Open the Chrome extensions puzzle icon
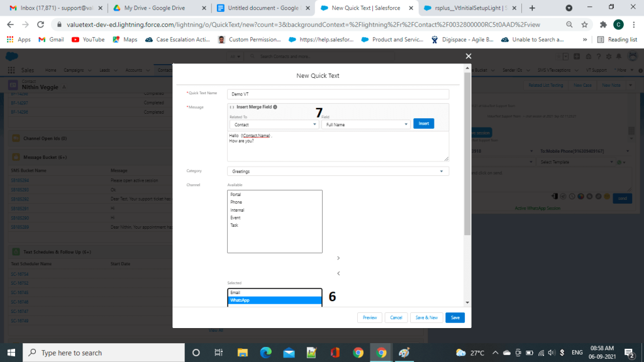The width and height of the screenshot is (644, 362). click(602, 25)
